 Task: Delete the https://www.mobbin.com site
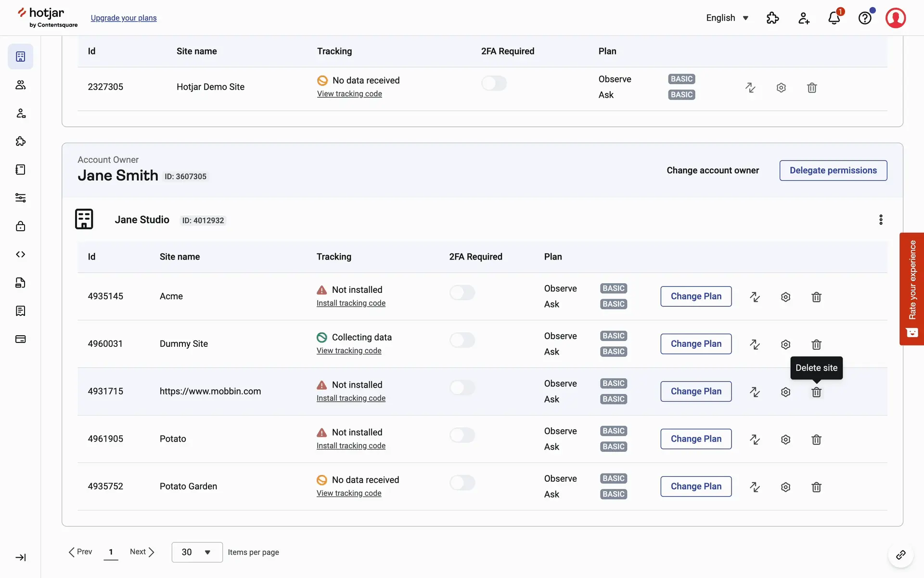816,392
